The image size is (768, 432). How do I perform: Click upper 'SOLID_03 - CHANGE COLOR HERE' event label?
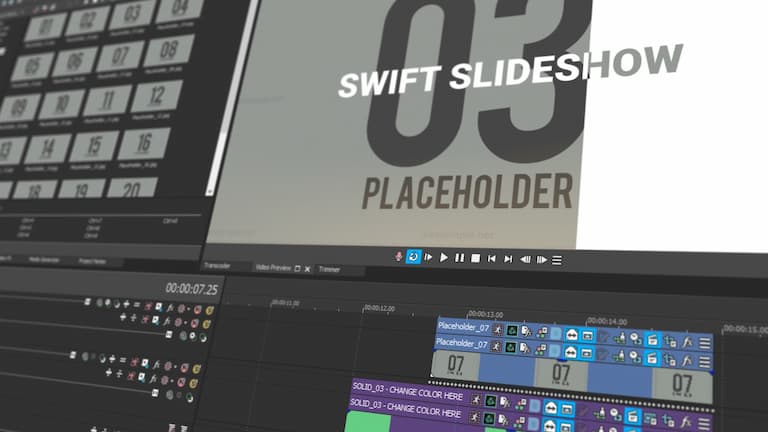tap(408, 391)
